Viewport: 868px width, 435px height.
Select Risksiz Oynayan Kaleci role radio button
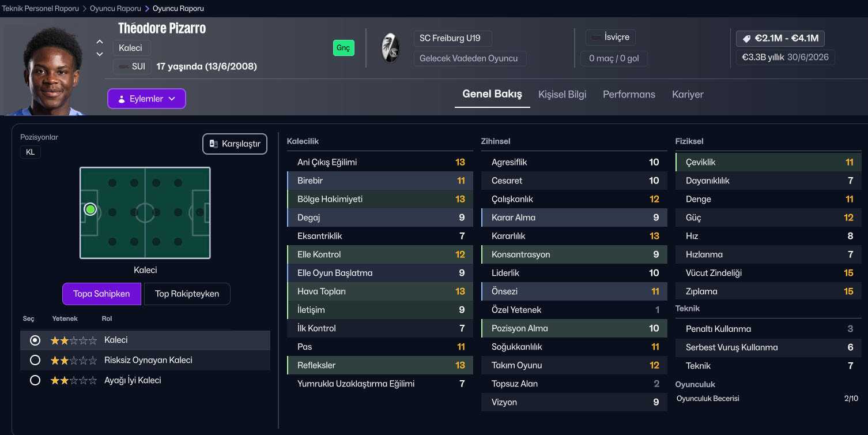coord(35,360)
